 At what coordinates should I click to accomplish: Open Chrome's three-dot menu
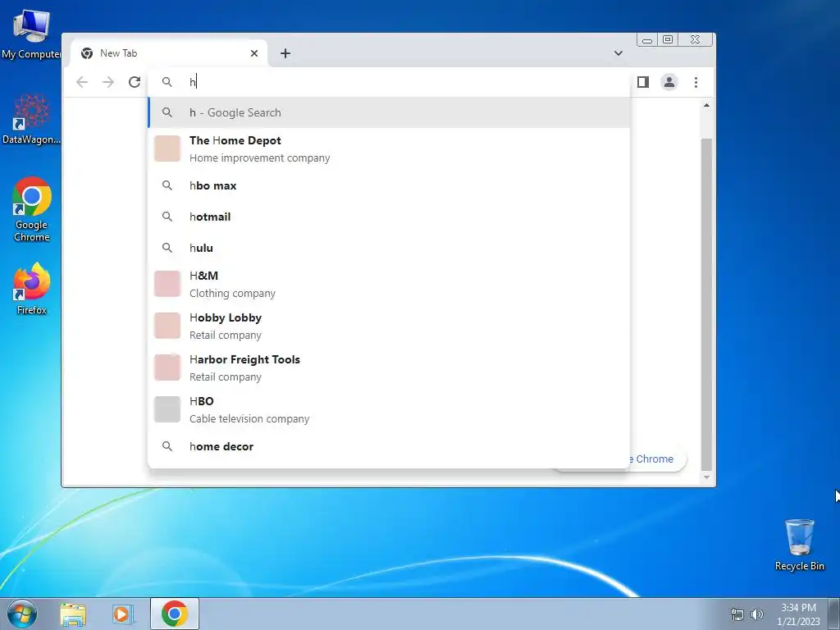[x=696, y=82]
